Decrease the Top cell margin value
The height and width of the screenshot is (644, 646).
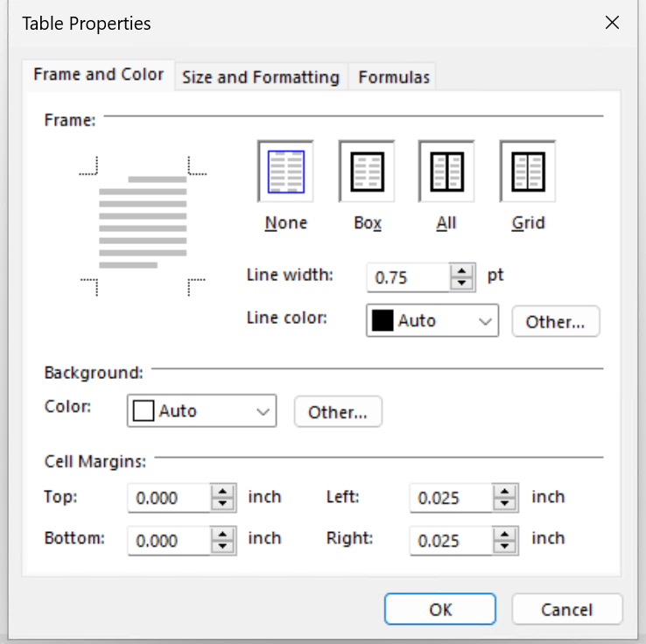[x=225, y=504]
